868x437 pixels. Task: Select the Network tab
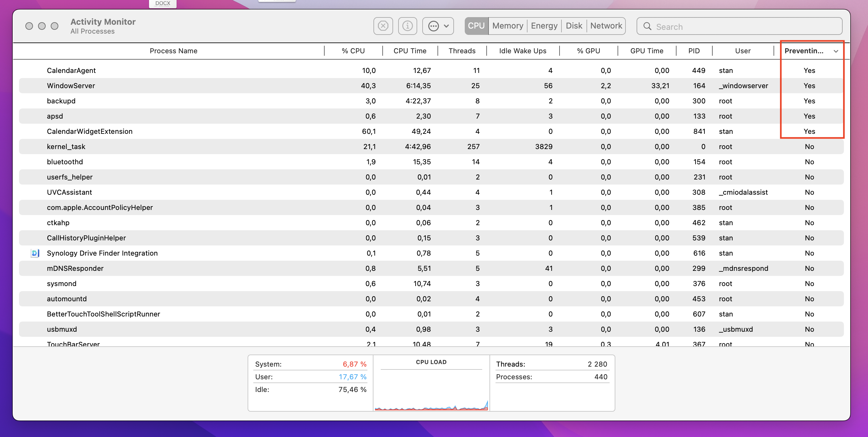pyautogui.click(x=606, y=26)
